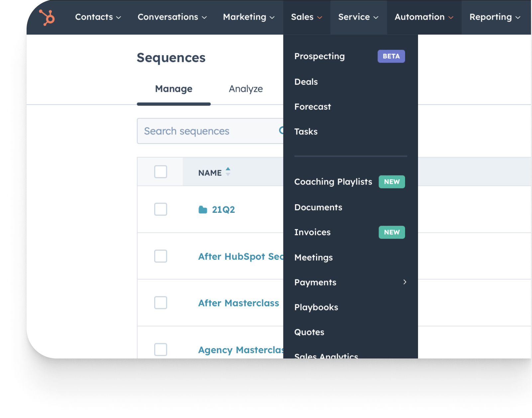
Task: Check the box for After HubSpot row
Action: pos(160,256)
